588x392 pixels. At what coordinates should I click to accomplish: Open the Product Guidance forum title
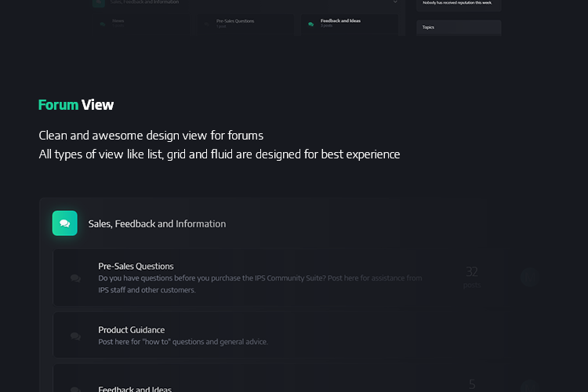pos(131,330)
